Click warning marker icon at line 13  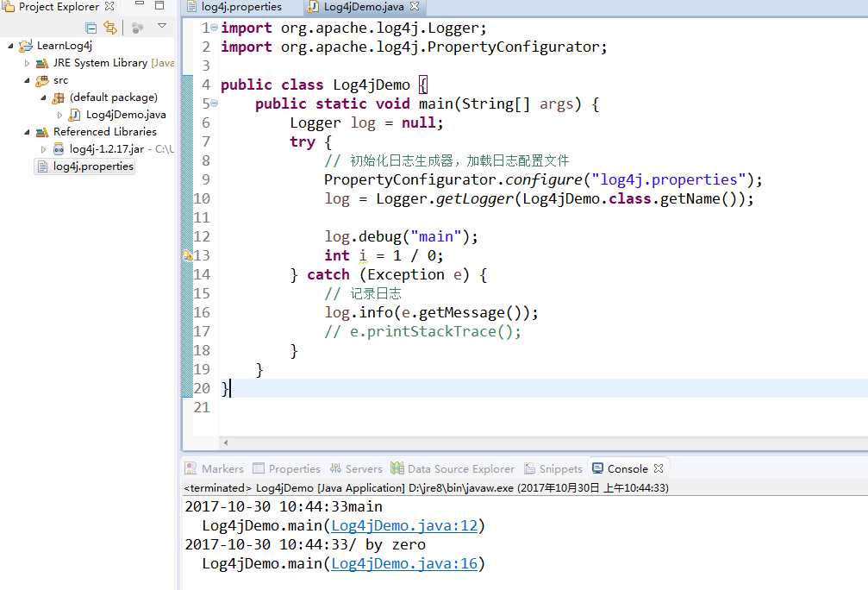tap(187, 254)
